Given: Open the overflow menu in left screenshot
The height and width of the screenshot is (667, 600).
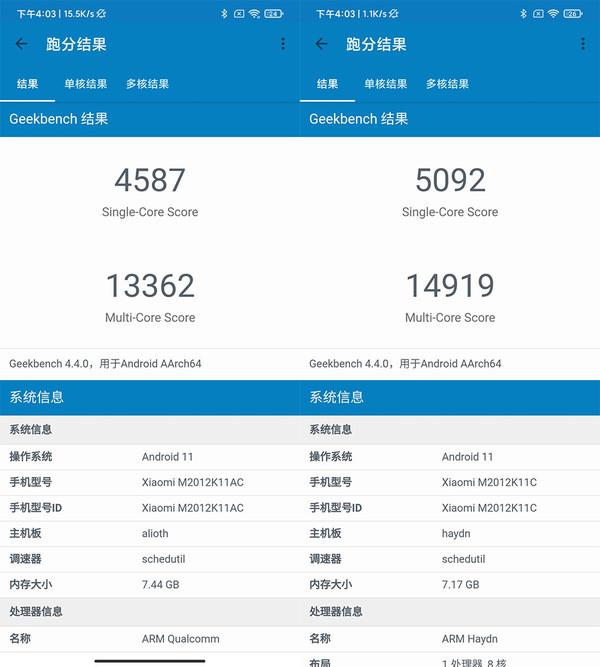Looking at the screenshot, I should pos(283,43).
